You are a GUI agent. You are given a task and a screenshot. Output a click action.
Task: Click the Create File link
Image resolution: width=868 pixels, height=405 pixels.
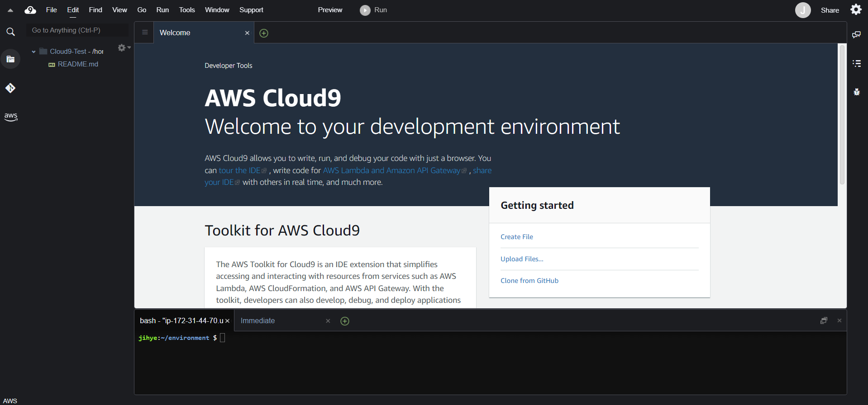point(517,237)
